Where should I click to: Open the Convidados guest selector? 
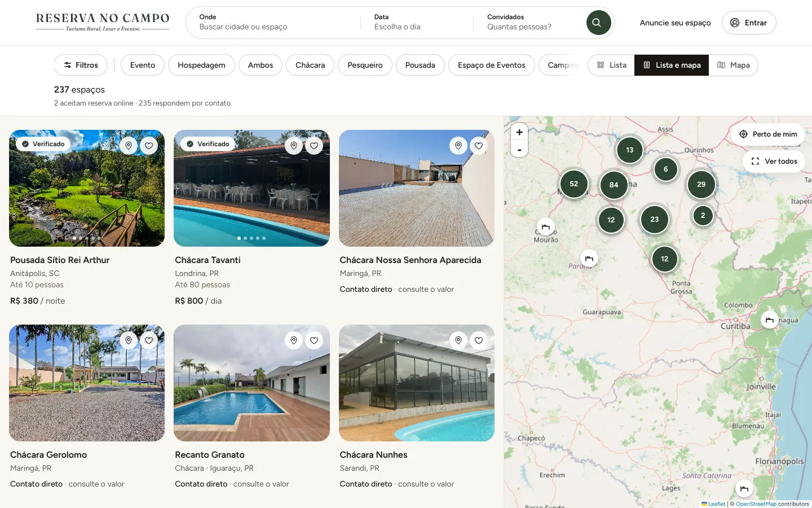coord(530,22)
